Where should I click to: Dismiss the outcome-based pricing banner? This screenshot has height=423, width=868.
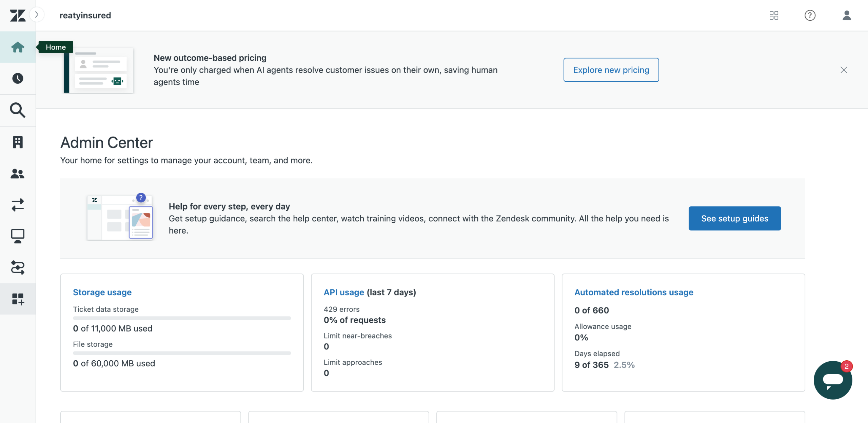point(844,70)
